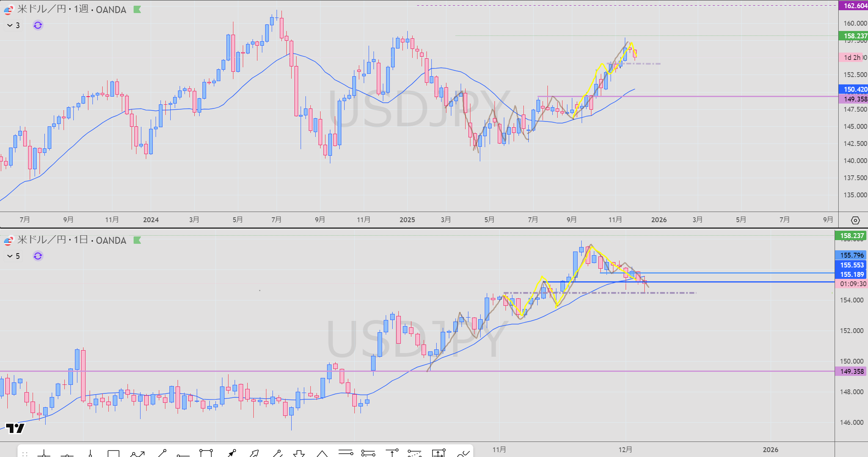Viewport: 868px width, 457px height.
Task: Click green market status flag on weekly chart
Action: 137,9
